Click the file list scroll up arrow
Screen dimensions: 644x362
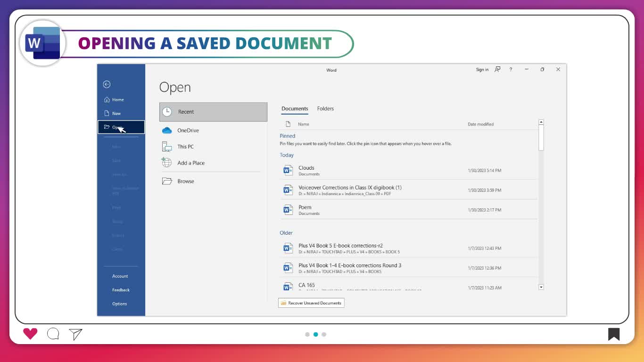[x=541, y=122]
